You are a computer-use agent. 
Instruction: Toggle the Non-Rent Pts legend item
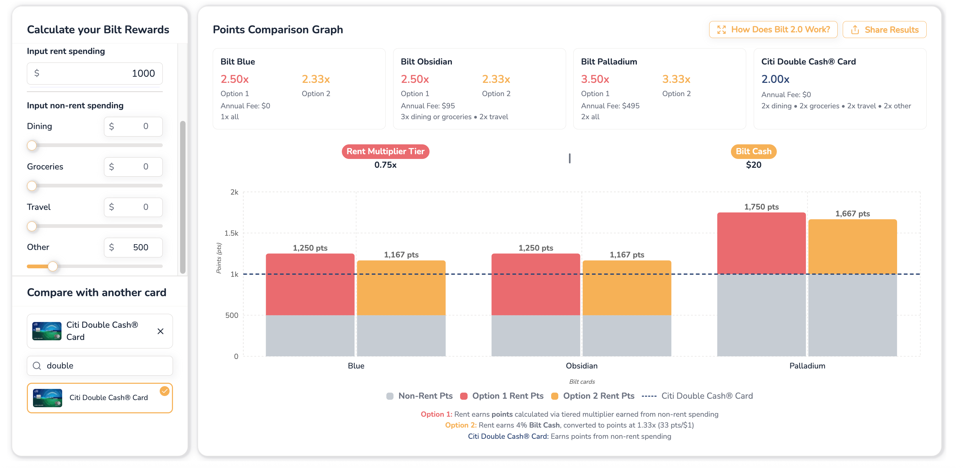pos(419,396)
